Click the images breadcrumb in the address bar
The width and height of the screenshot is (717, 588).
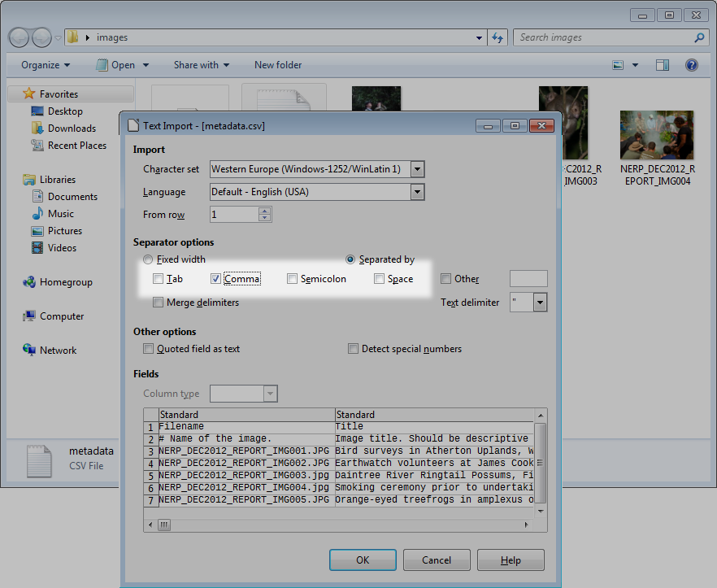[112, 37]
